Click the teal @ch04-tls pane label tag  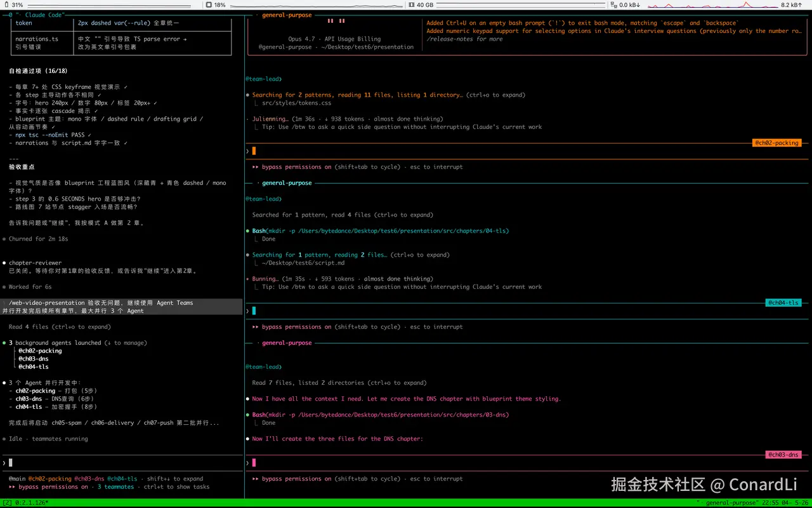[783, 303]
